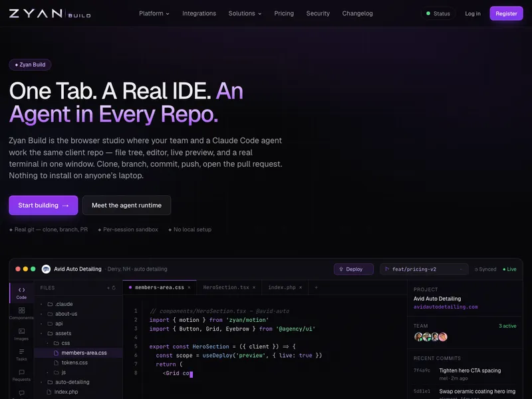Image resolution: width=532 pixels, height=399 pixels.
Task: Open the Requests sidebar icon
Action: pos(21,375)
